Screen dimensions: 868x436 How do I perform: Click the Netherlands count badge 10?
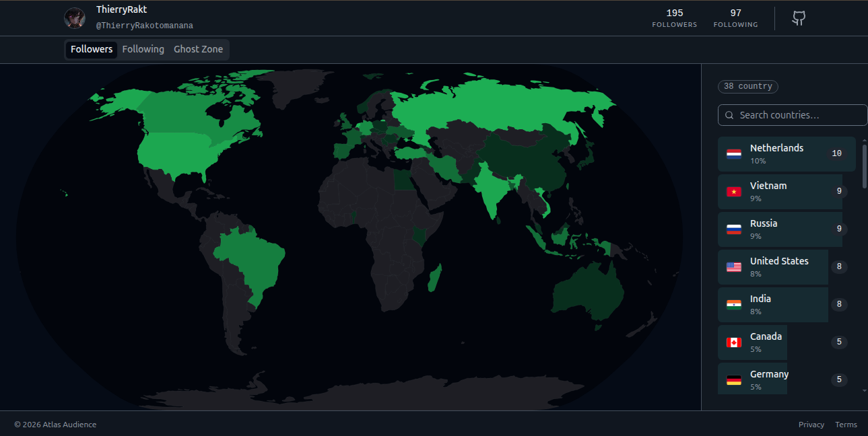click(837, 153)
